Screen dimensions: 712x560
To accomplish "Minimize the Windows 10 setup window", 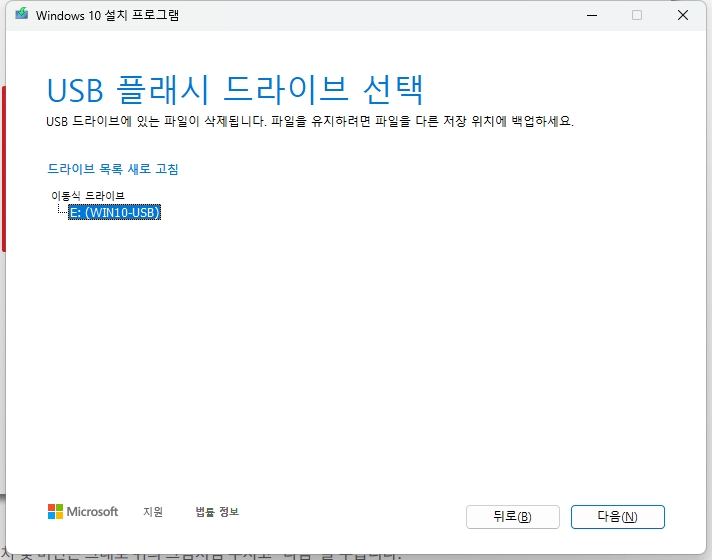I will 592,15.
